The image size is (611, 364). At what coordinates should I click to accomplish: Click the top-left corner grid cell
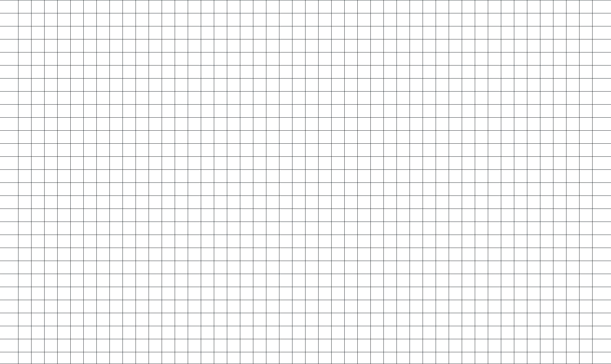tap(9, 8)
